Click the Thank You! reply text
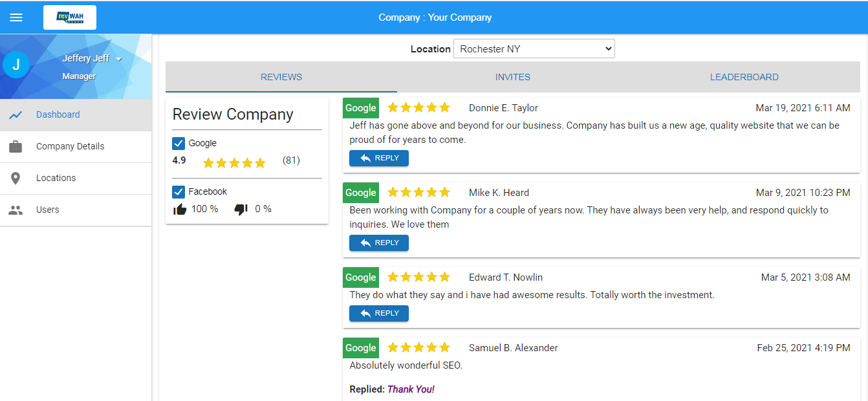This screenshot has height=401, width=868. [411, 389]
